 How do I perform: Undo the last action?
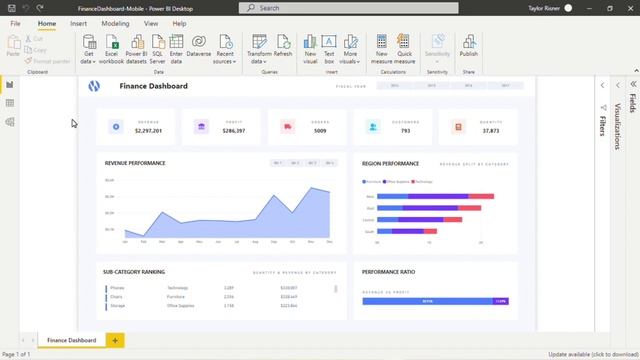[26, 8]
